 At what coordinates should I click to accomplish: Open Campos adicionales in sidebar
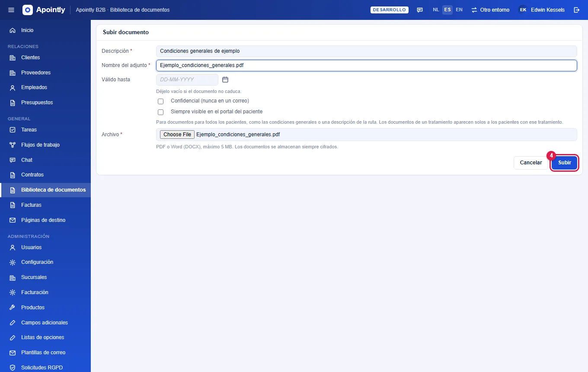coord(45,323)
